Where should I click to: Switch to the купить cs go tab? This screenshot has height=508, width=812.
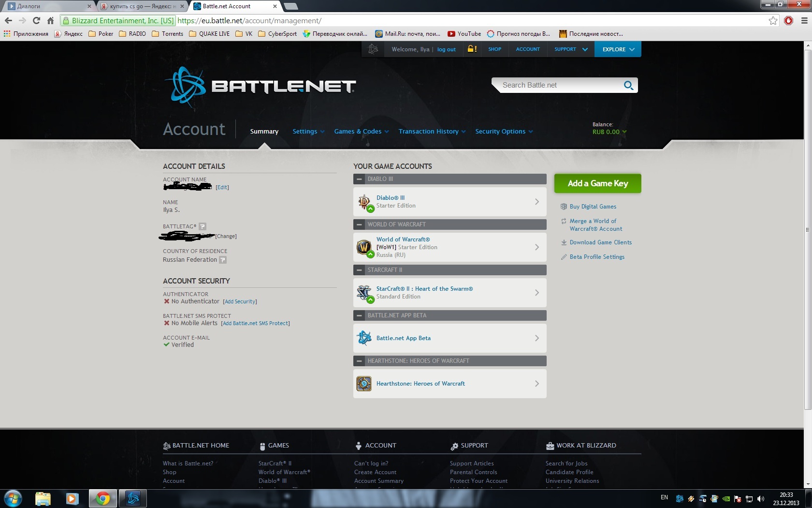pos(143,6)
